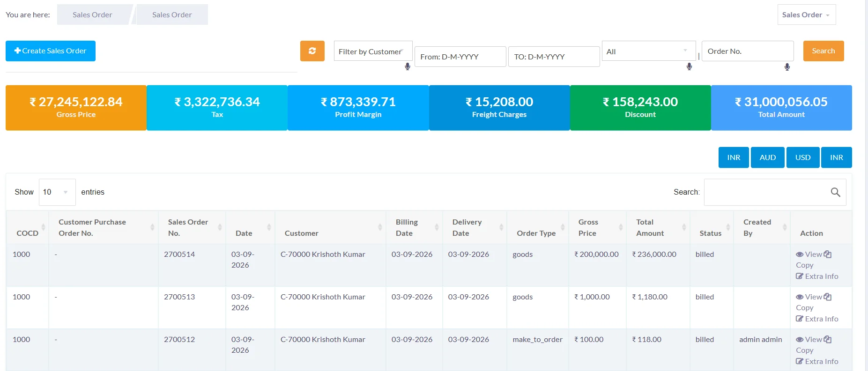Click microphone icon under the All dropdown
The image size is (868, 371).
[x=689, y=66]
